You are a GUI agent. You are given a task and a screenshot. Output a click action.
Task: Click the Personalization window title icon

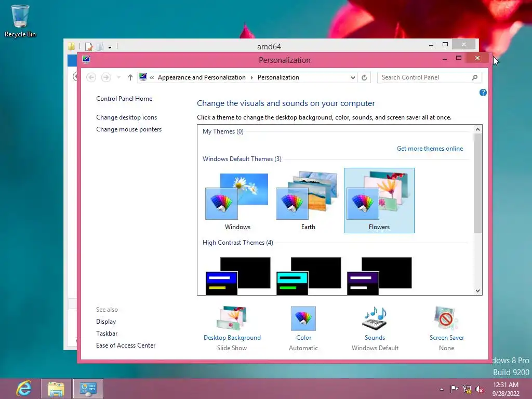tap(86, 60)
